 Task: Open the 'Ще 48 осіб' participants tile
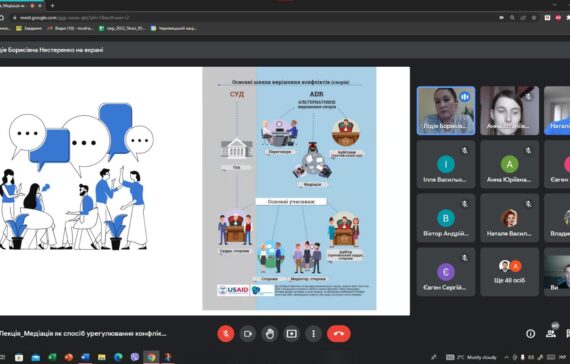click(x=509, y=272)
